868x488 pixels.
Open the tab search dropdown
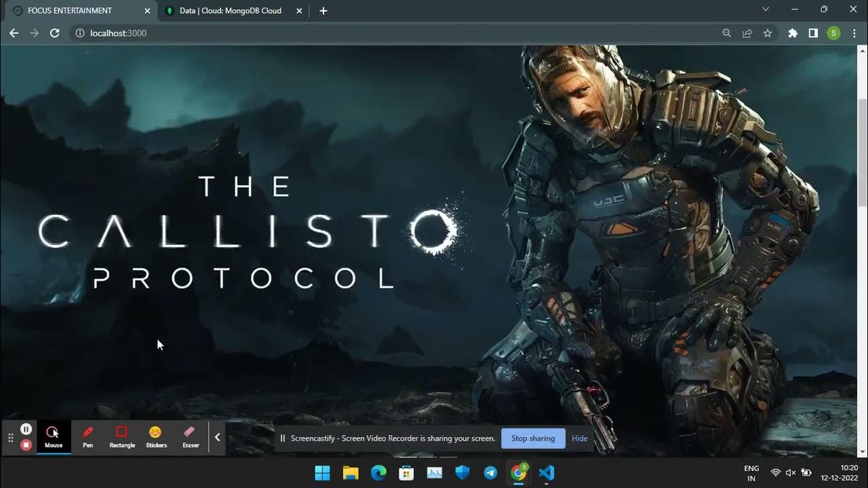pyautogui.click(x=766, y=9)
